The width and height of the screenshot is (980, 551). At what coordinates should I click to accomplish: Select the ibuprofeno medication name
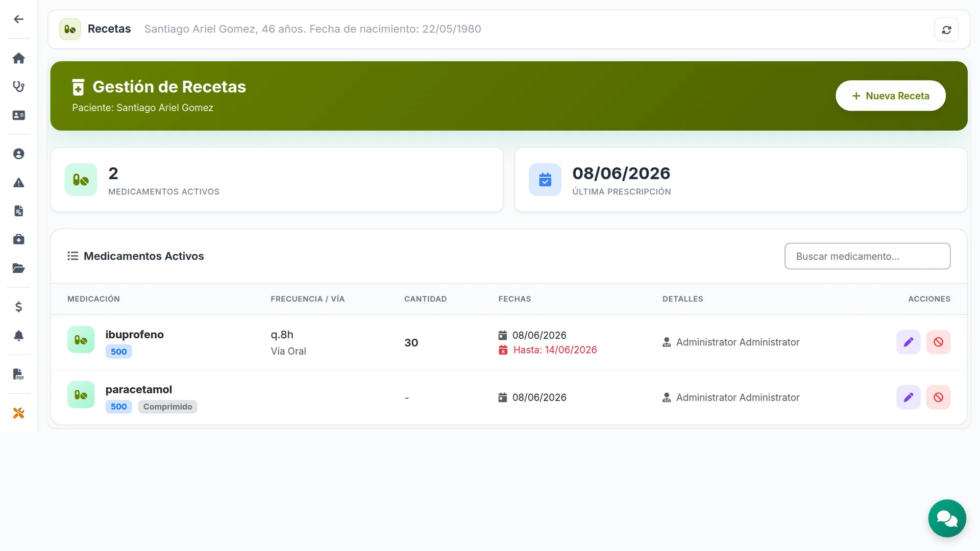coord(134,335)
